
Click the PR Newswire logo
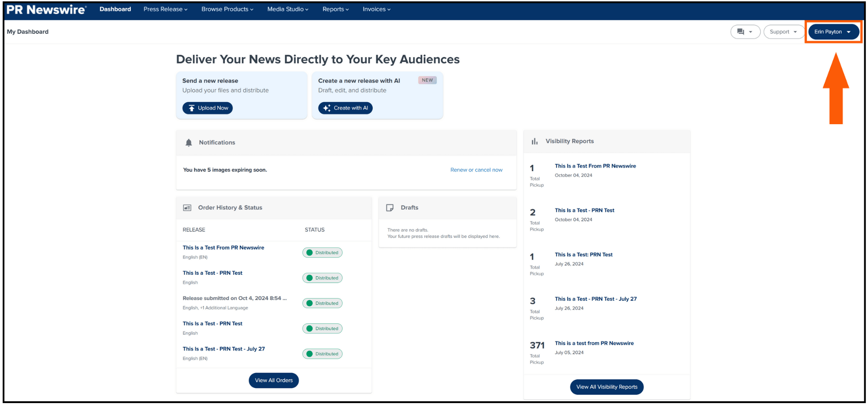coord(47,10)
